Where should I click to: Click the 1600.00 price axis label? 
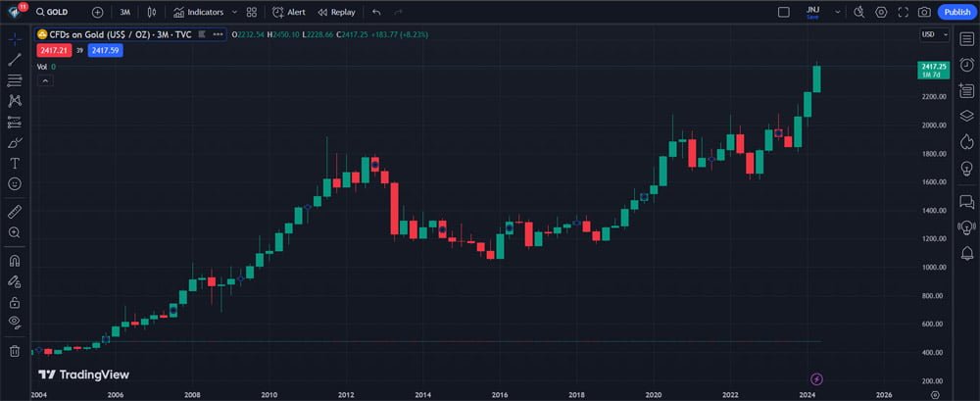point(934,182)
